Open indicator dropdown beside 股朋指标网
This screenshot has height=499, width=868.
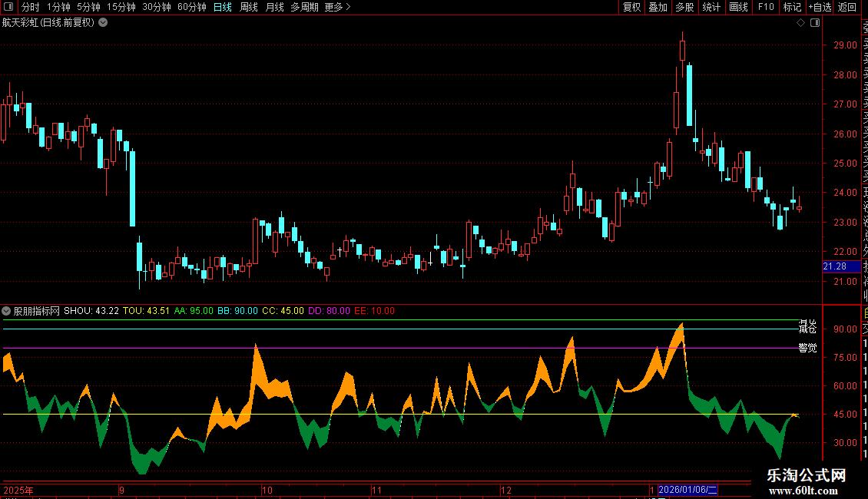tap(6, 311)
